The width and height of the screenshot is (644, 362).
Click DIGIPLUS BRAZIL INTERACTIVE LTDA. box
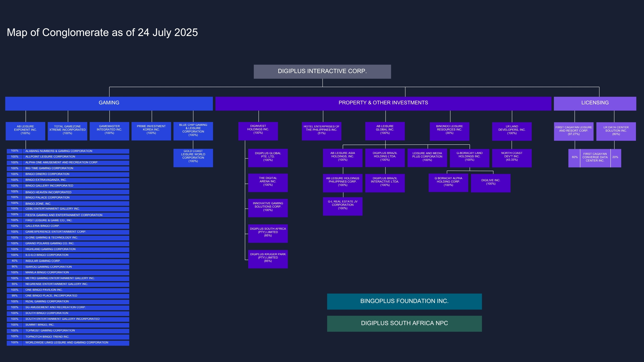point(385,183)
